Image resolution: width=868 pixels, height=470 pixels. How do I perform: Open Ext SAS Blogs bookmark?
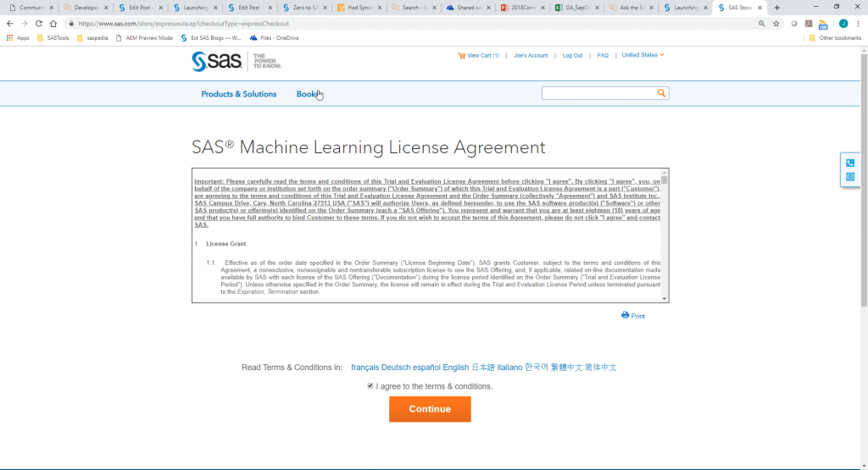pyautogui.click(x=211, y=38)
